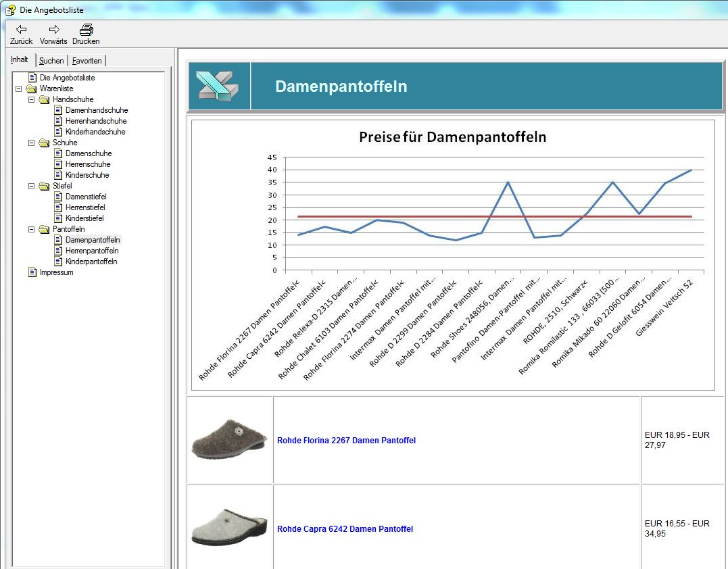Click the brown Rohde Florina slipper thumbnail
Image resolution: width=728 pixels, height=569 pixels.
tap(230, 439)
